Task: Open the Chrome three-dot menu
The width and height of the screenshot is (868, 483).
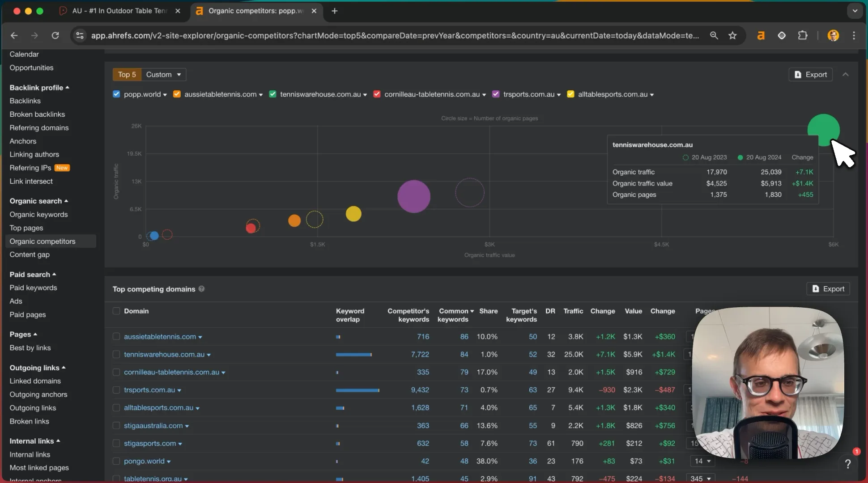Action: pyautogui.click(x=854, y=35)
